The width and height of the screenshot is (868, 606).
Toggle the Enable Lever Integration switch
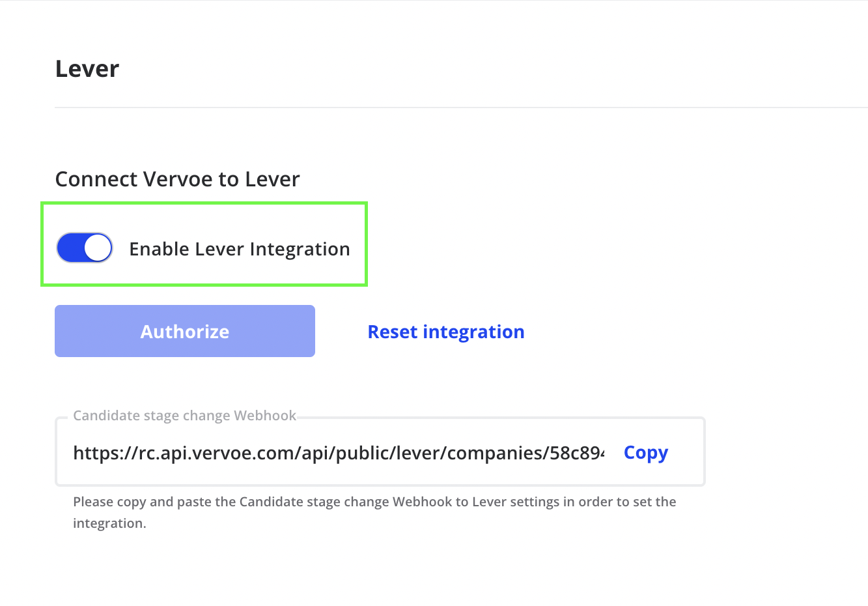pos(85,248)
